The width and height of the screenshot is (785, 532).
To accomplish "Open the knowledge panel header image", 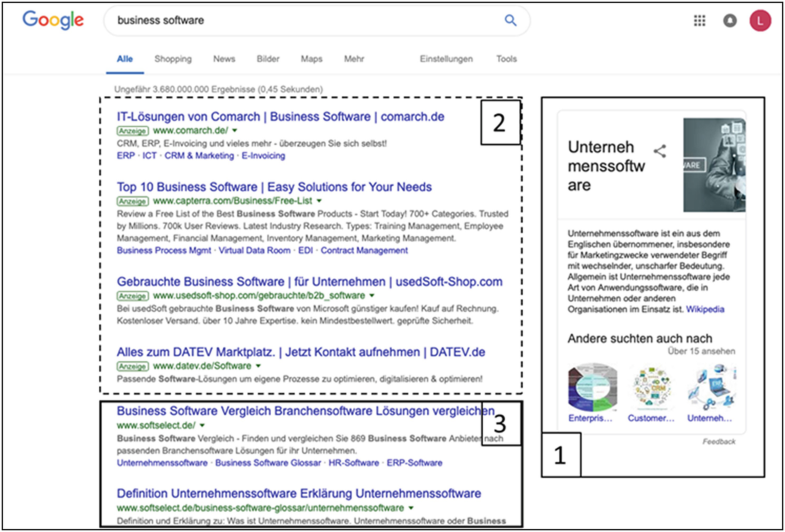I will 714,165.
